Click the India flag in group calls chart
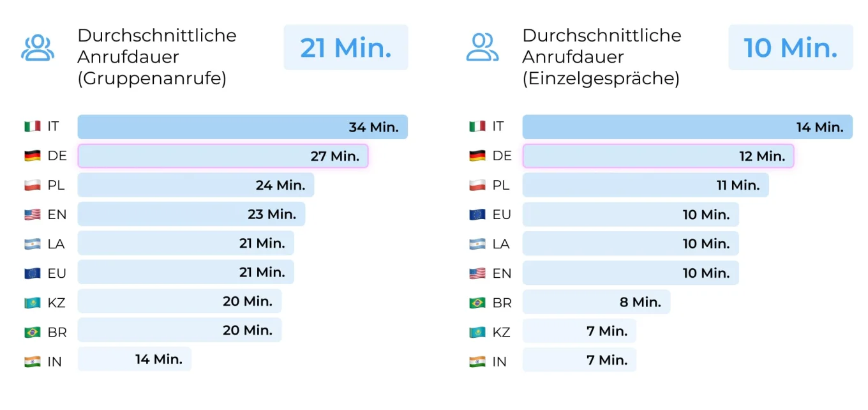This screenshot has width=868, height=410. coord(33,361)
